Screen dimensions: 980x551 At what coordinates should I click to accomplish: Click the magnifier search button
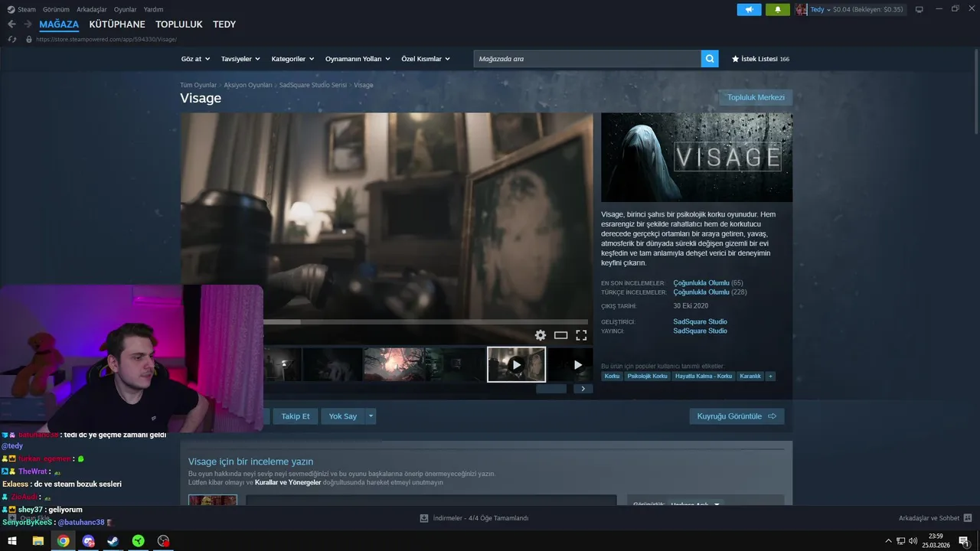pyautogui.click(x=710, y=58)
